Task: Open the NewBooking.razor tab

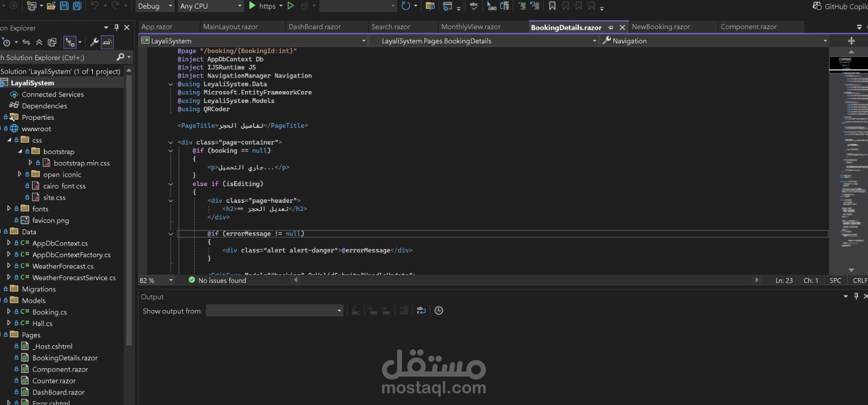Action: 661,27
